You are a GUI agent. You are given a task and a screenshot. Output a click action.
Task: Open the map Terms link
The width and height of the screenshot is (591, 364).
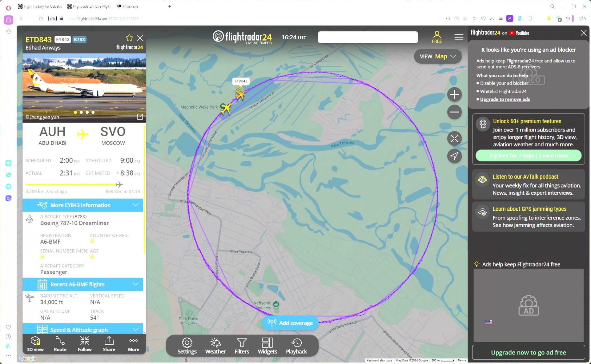(462, 360)
